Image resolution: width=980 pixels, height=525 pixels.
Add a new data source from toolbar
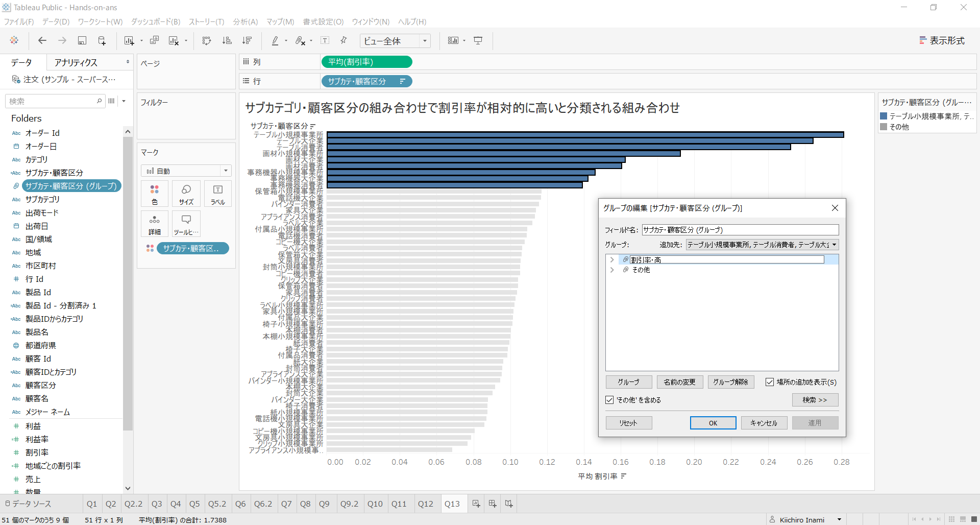pyautogui.click(x=102, y=40)
